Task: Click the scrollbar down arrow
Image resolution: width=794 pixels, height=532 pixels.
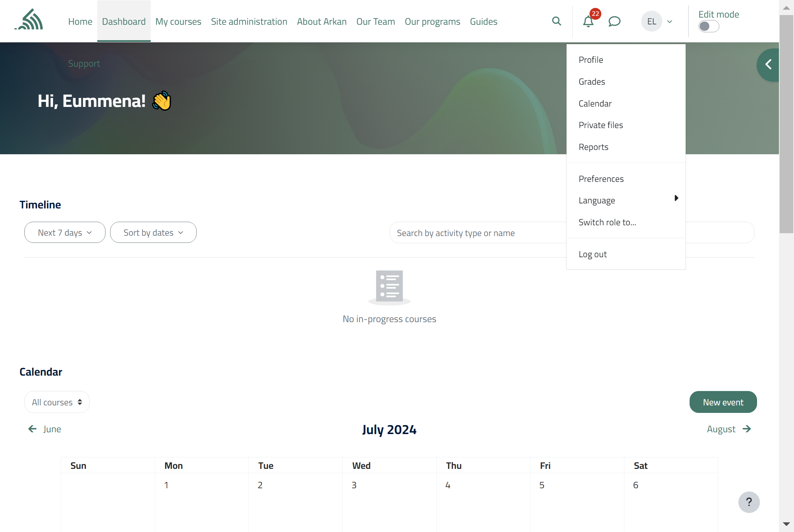Action: 786,524
